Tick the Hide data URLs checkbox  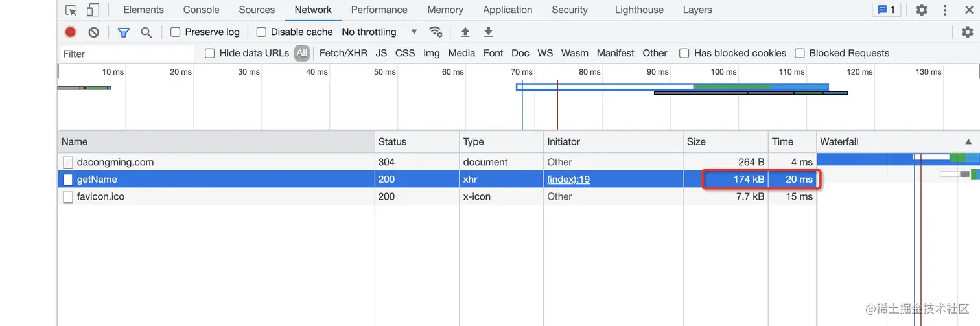[210, 53]
